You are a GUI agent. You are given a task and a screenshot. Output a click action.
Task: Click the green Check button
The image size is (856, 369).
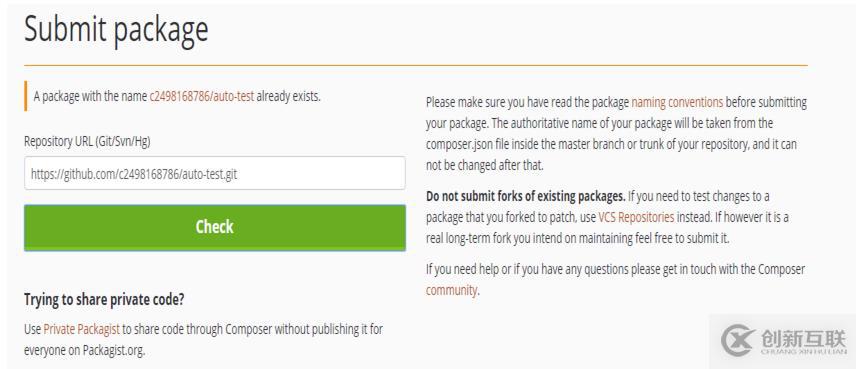tap(215, 228)
